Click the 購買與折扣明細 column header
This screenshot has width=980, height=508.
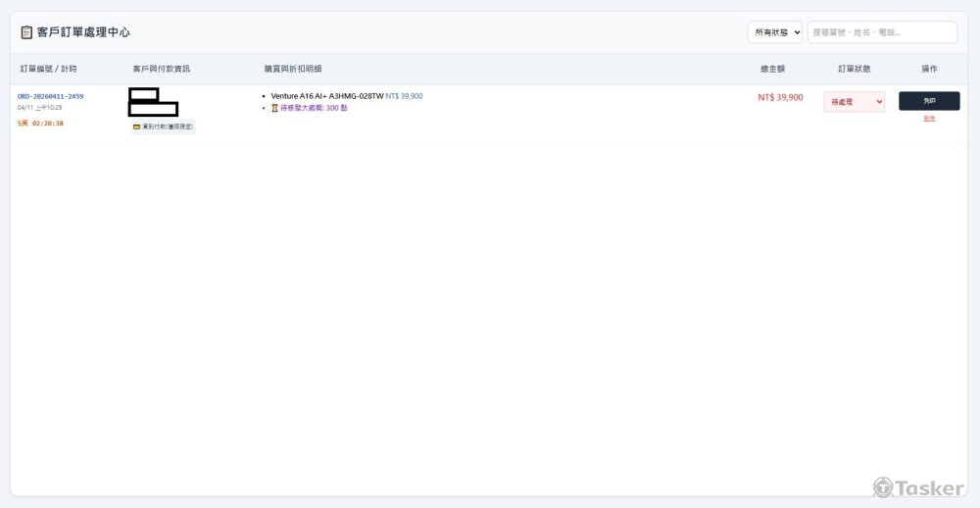point(293,69)
